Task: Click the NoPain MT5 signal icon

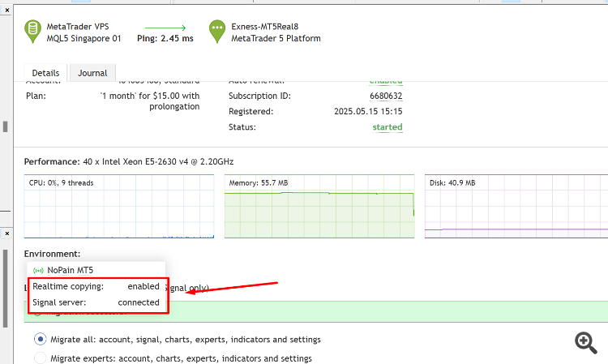Action: [38, 271]
